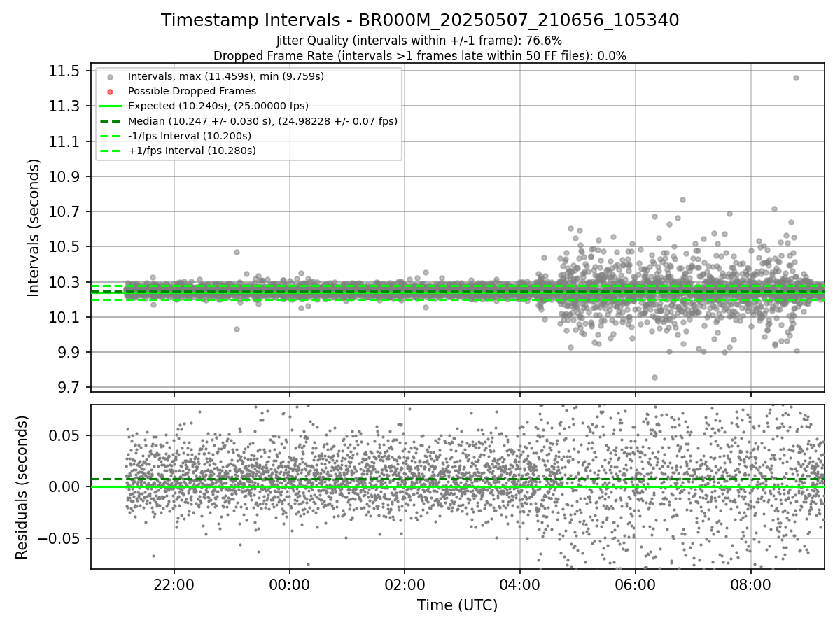Click the outlier data point near 11.459s

click(x=796, y=78)
